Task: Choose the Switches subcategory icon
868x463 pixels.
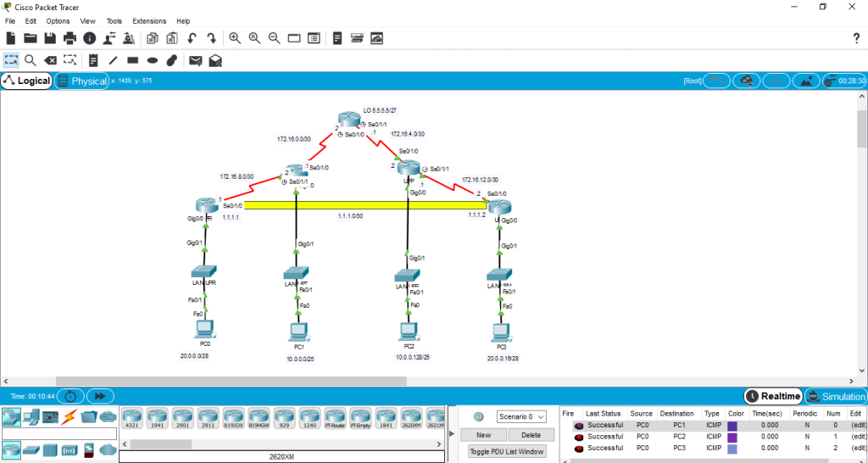Action: point(31,449)
